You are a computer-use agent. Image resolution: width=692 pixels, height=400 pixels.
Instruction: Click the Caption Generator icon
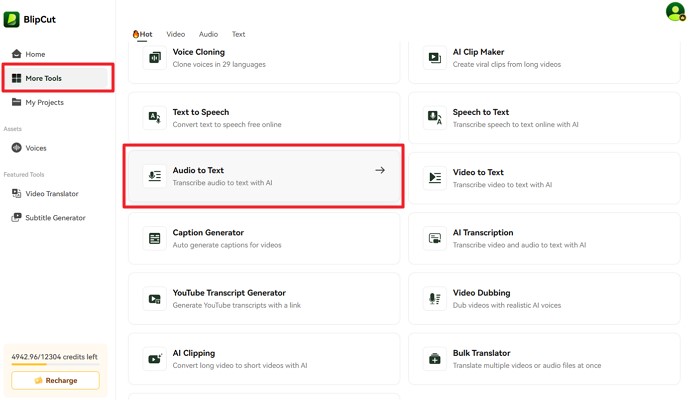tap(154, 238)
